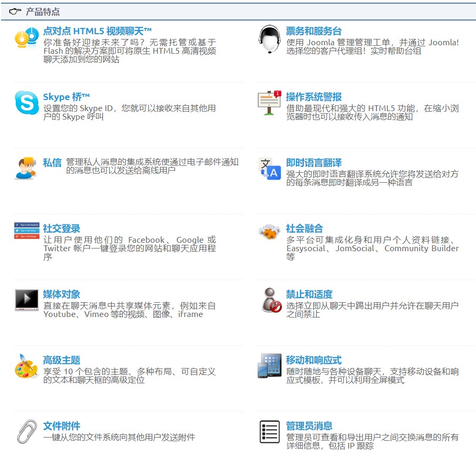Click the paint palette themes icon
476x466 pixels.
(27, 366)
